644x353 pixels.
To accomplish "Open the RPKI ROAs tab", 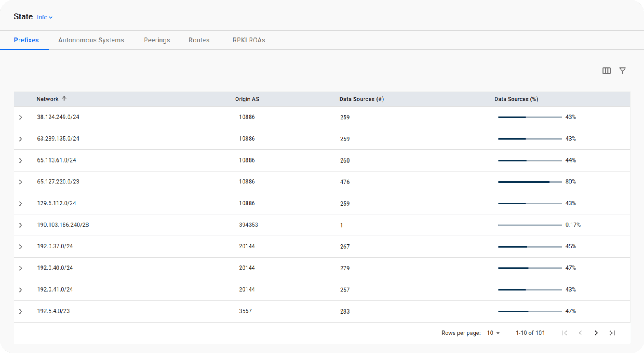I will tap(249, 40).
